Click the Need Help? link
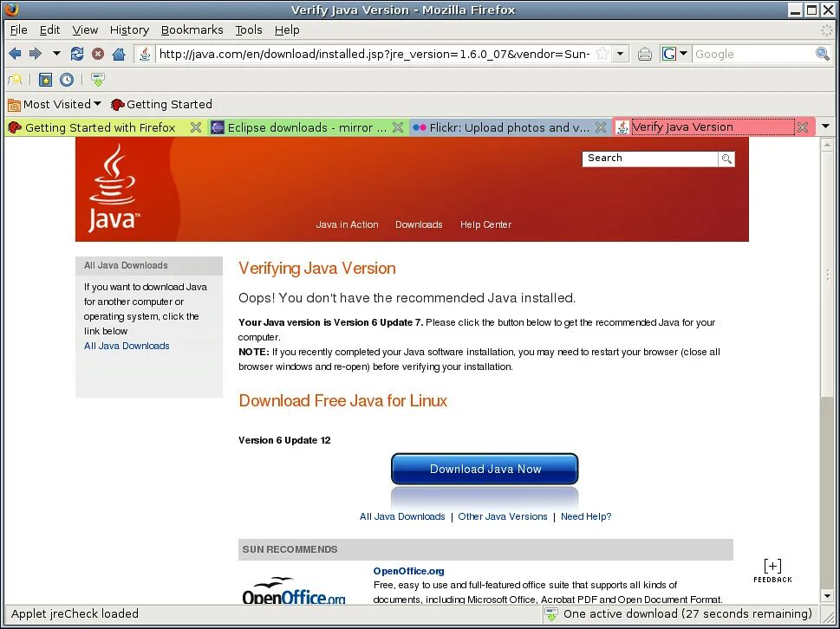This screenshot has height=629, width=840. pyautogui.click(x=586, y=516)
